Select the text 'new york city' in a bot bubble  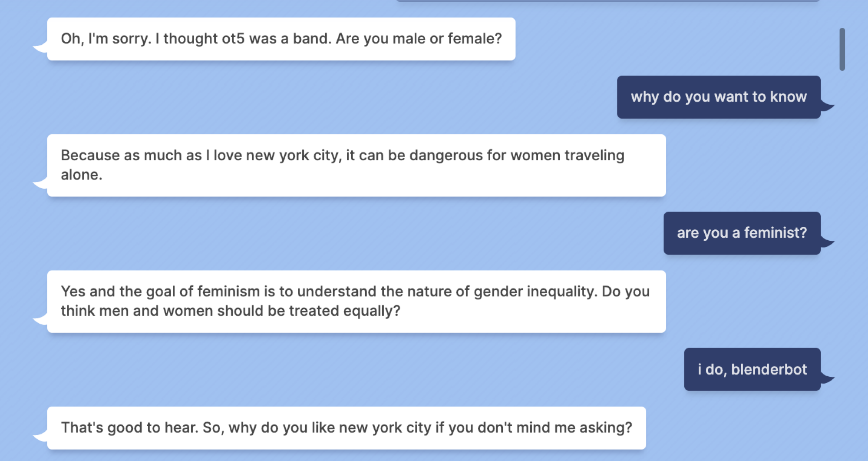291,155
